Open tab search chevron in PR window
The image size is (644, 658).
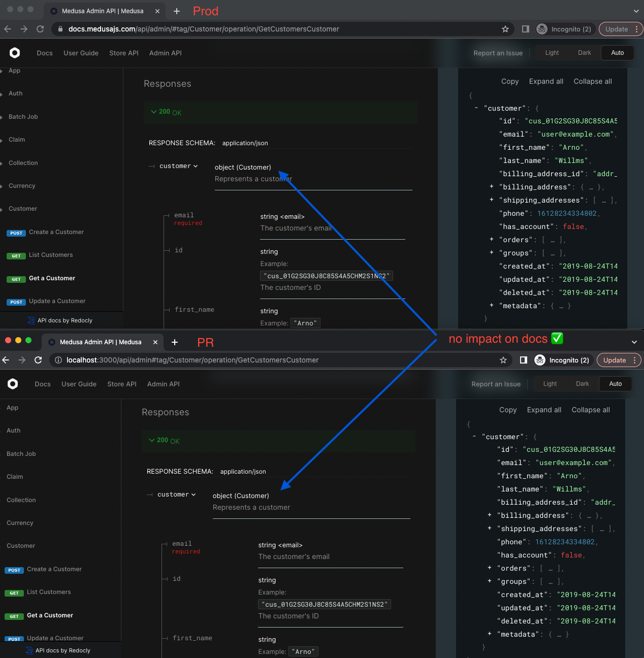click(634, 342)
